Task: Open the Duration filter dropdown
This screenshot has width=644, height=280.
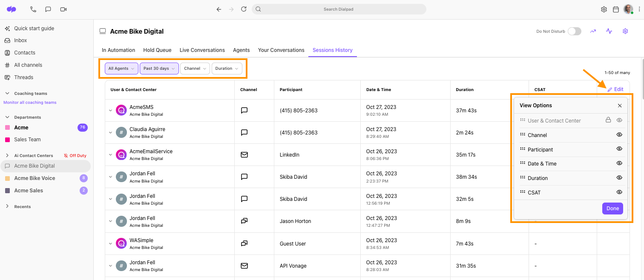Action: (x=227, y=69)
